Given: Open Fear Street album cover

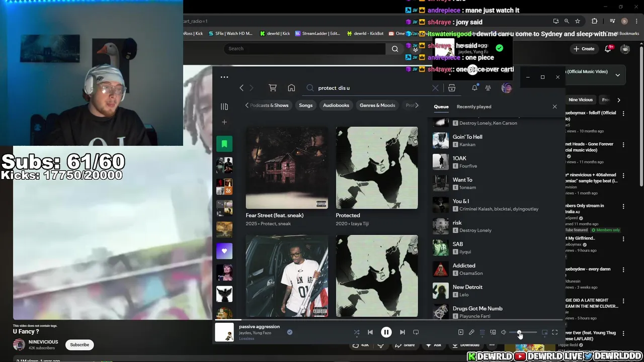Looking at the screenshot, I should pyautogui.click(x=287, y=167).
